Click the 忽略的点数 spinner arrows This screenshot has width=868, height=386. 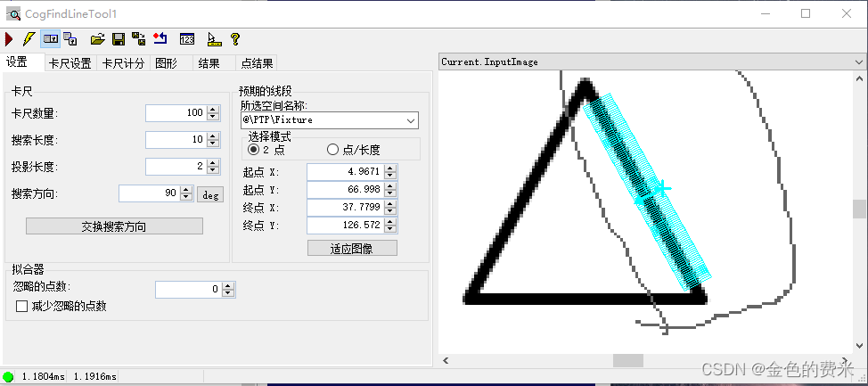point(228,290)
